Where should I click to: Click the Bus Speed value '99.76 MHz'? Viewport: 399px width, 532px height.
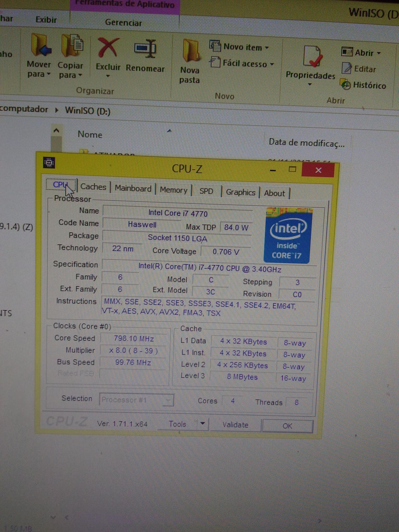(x=133, y=362)
